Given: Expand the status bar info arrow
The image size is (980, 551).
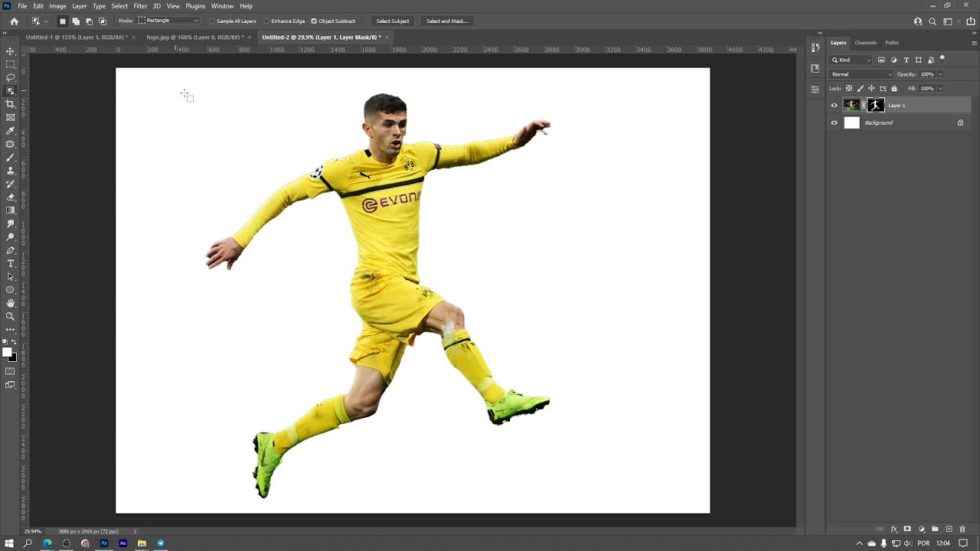Looking at the screenshot, I should (x=135, y=531).
